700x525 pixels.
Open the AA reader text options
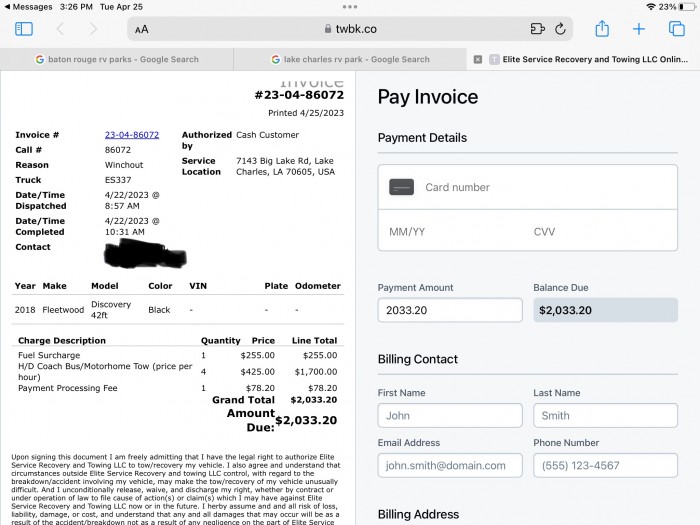pos(142,29)
